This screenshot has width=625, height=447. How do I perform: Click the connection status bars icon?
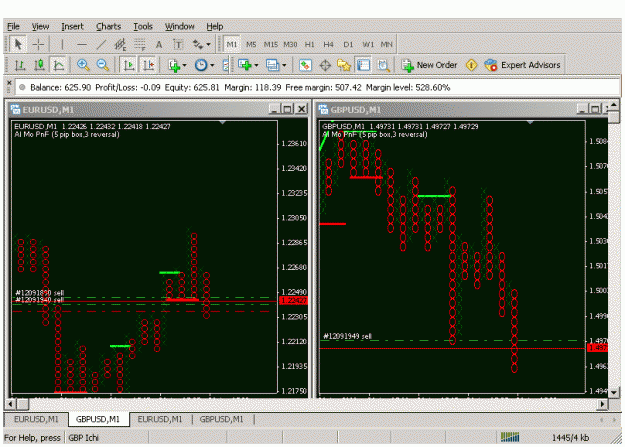(x=510, y=437)
